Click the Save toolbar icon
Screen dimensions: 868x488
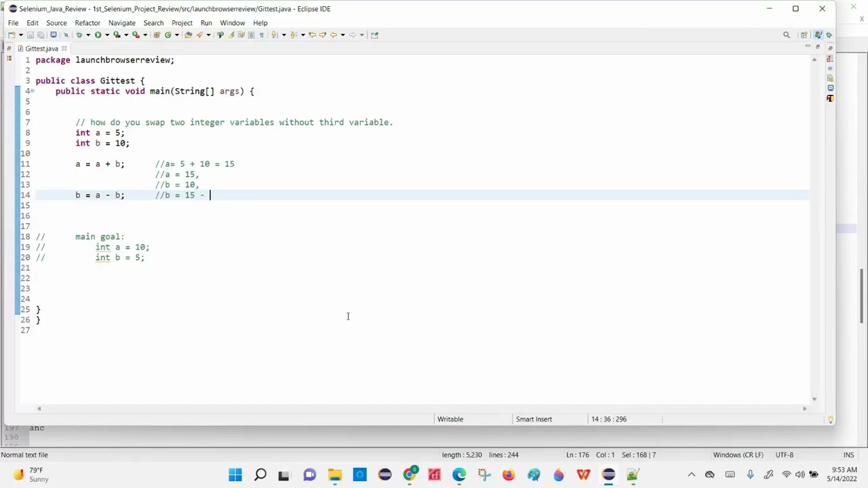tap(31, 35)
